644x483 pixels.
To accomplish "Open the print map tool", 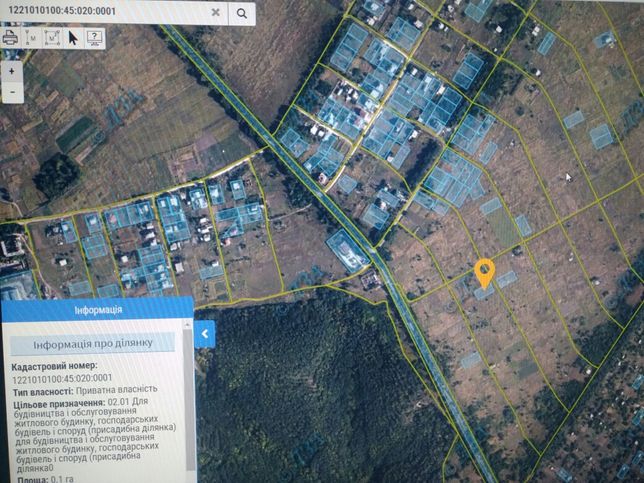I will coord(10,38).
